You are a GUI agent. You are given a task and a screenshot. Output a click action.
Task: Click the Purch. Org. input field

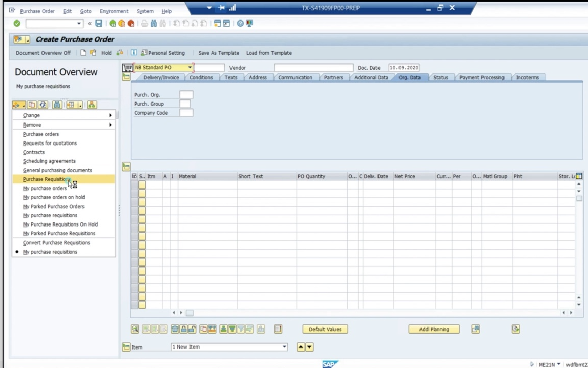pyautogui.click(x=186, y=94)
